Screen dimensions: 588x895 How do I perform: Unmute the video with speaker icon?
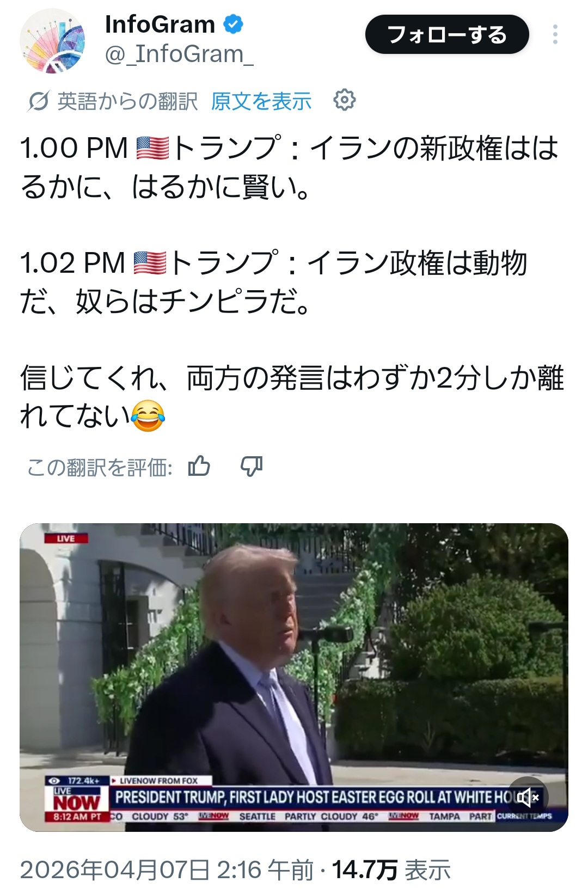[528, 798]
